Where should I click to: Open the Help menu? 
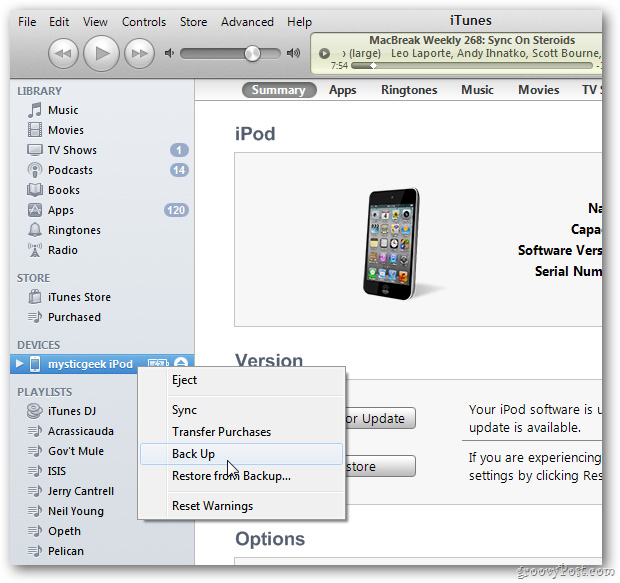click(299, 22)
